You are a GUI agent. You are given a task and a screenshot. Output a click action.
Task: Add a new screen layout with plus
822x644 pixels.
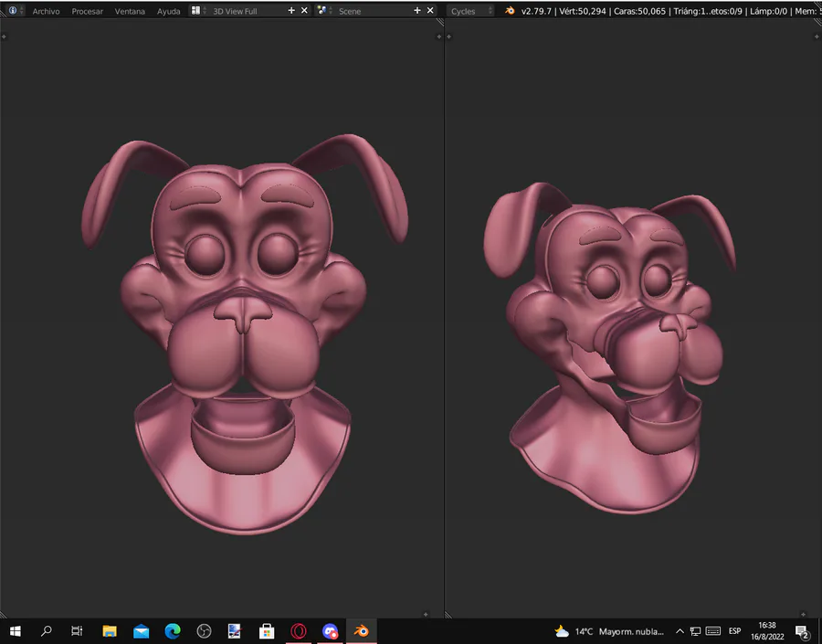[291, 10]
